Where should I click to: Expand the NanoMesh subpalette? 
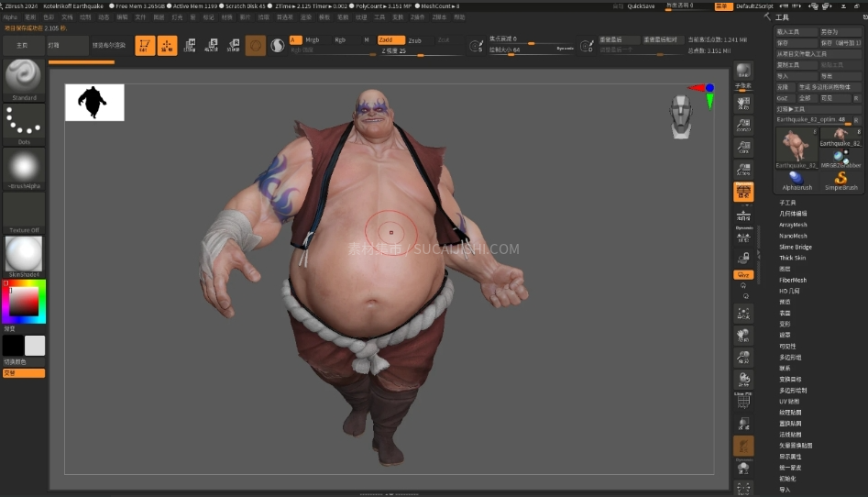tap(794, 236)
